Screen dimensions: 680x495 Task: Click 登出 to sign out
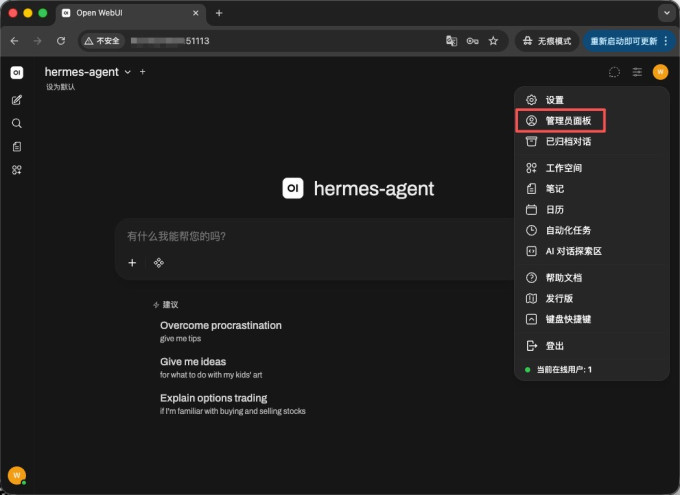pyautogui.click(x=592, y=346)
